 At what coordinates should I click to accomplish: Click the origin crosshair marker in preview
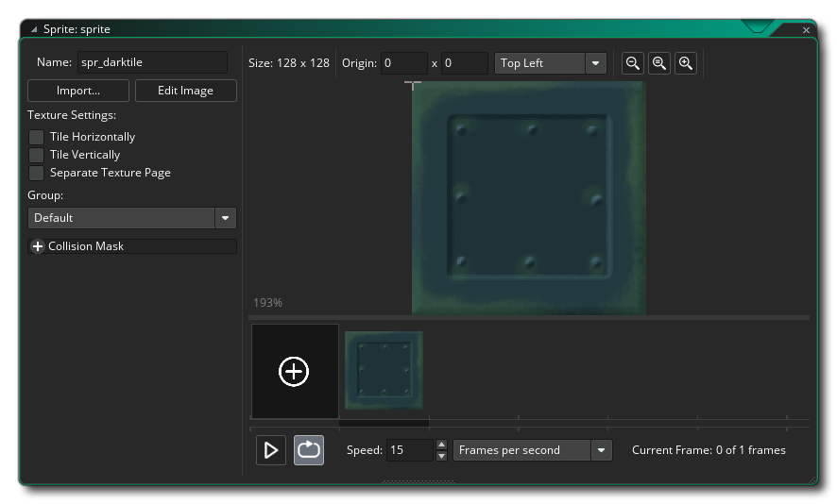coord(413,84)
